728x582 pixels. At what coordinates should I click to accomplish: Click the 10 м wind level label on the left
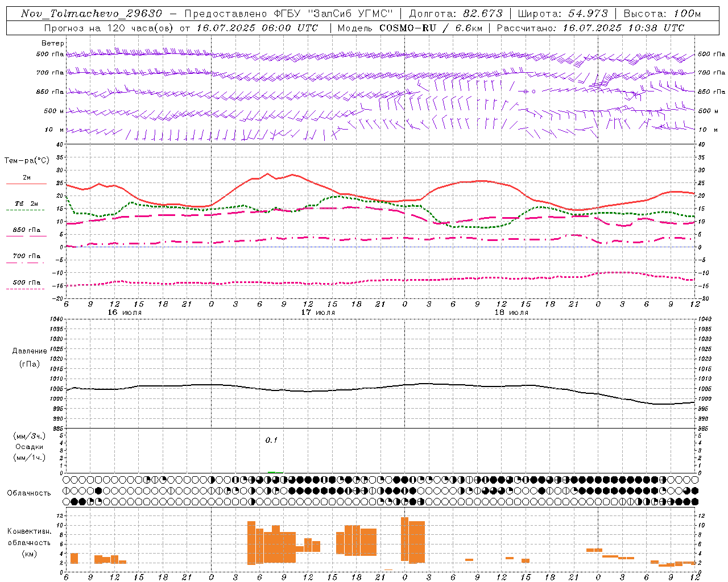54,130
